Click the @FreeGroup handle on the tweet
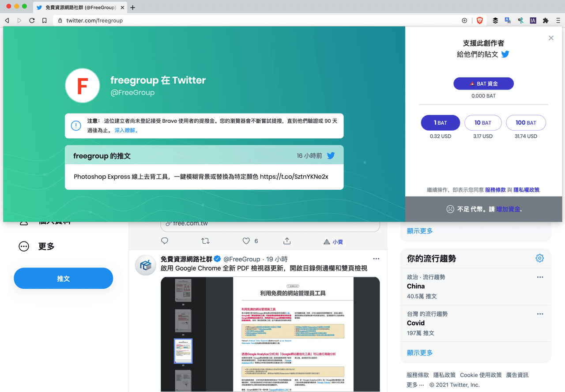The width and height of the screenshot is (565, 392). 241,259
